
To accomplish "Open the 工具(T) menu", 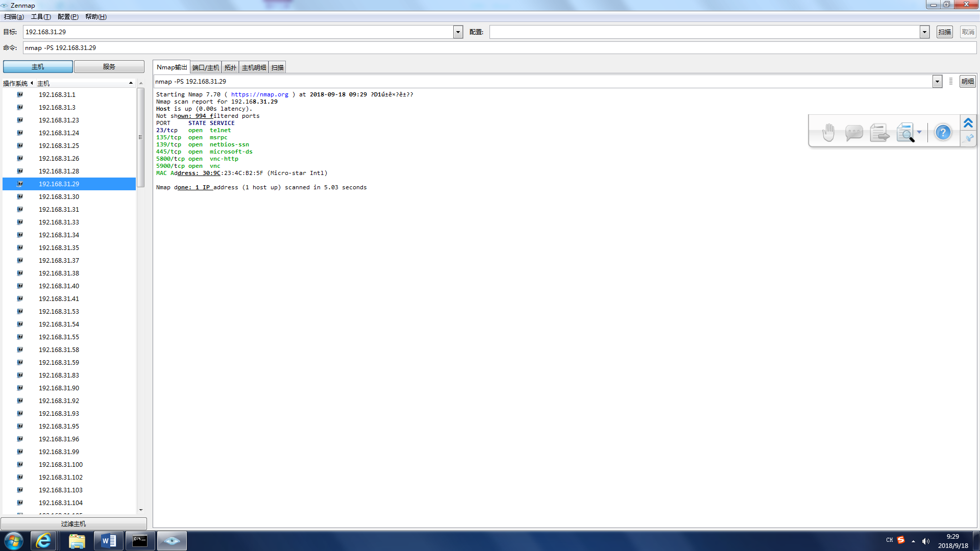I will click(41, 17).
